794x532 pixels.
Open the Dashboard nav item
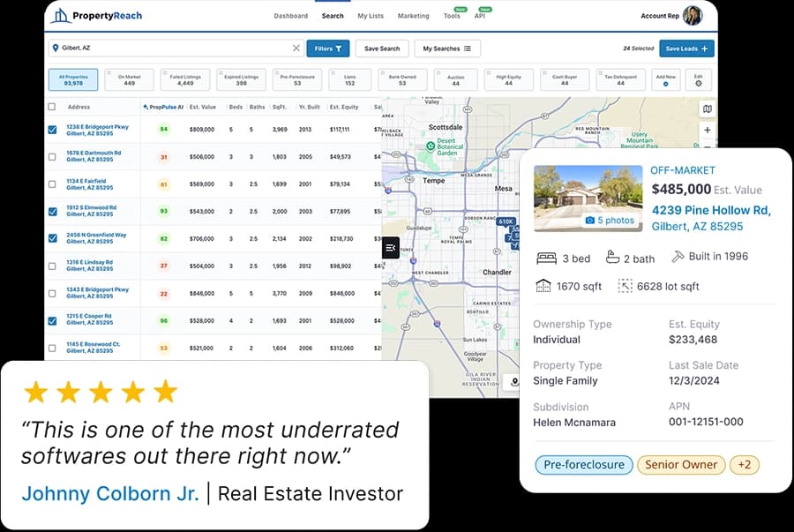pyautogui.click(x=290, y=16)
